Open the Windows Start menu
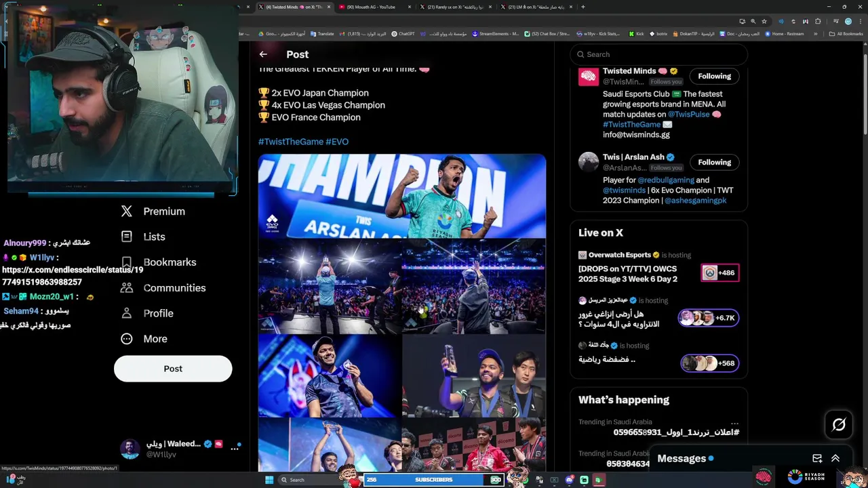Image resolution: width=868 pixels, height=488 pixels. click(269, 480)
